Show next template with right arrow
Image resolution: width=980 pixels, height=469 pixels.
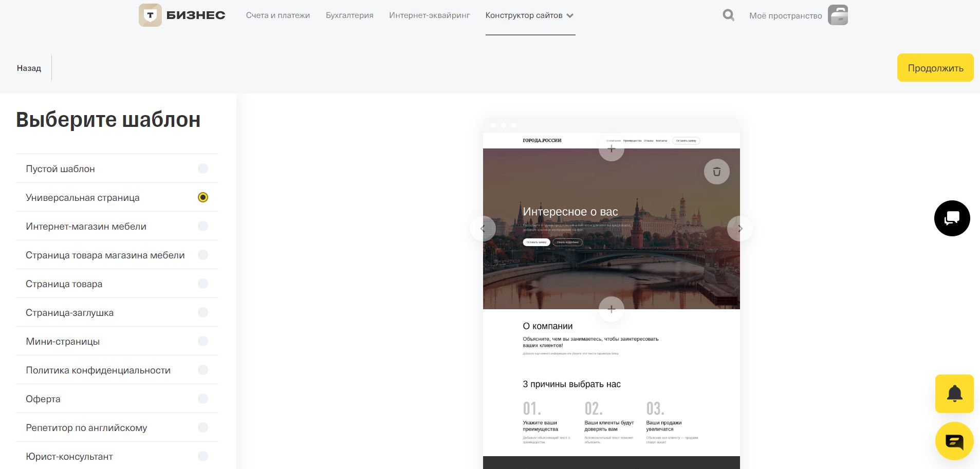(740, 229)
